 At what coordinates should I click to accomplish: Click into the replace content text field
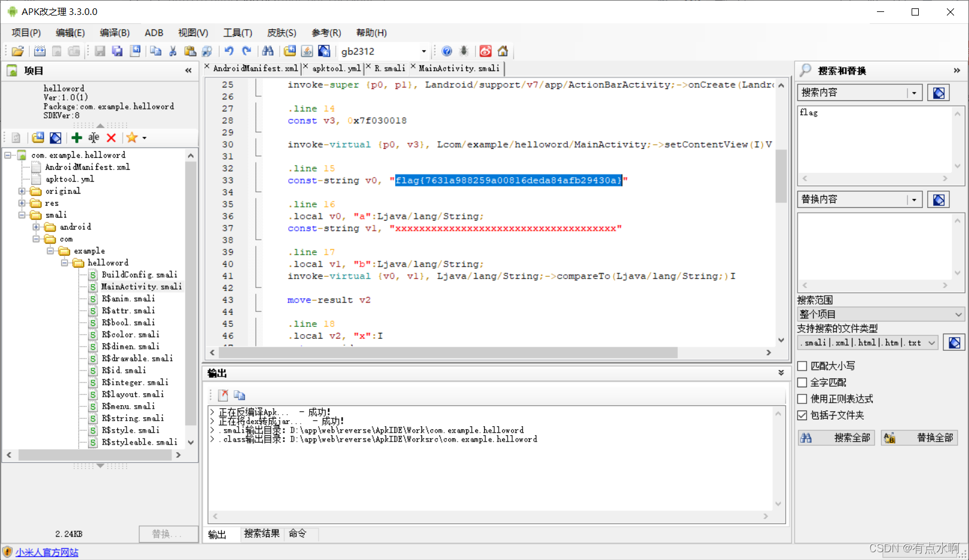(x=875, y=246)
